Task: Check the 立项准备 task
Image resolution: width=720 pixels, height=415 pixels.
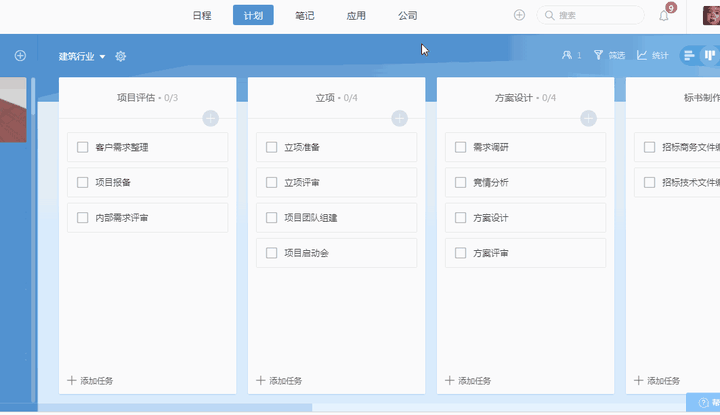Action: tap(271, 147)
